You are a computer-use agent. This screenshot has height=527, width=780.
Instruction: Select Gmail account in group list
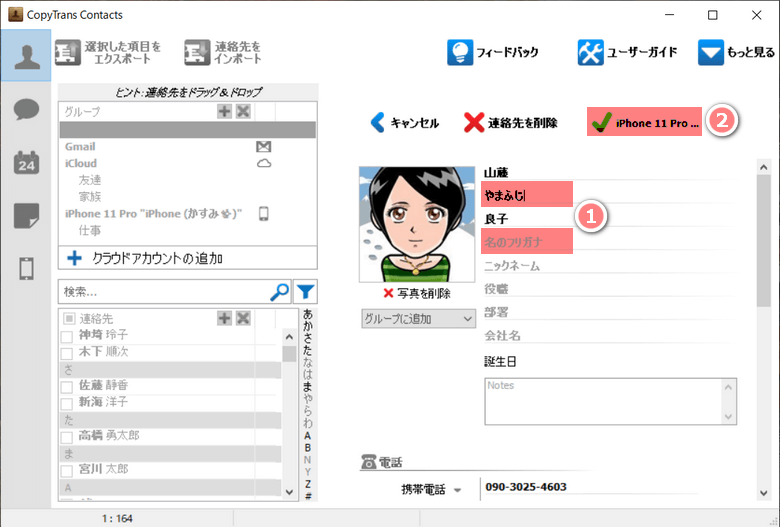point(80,147)
